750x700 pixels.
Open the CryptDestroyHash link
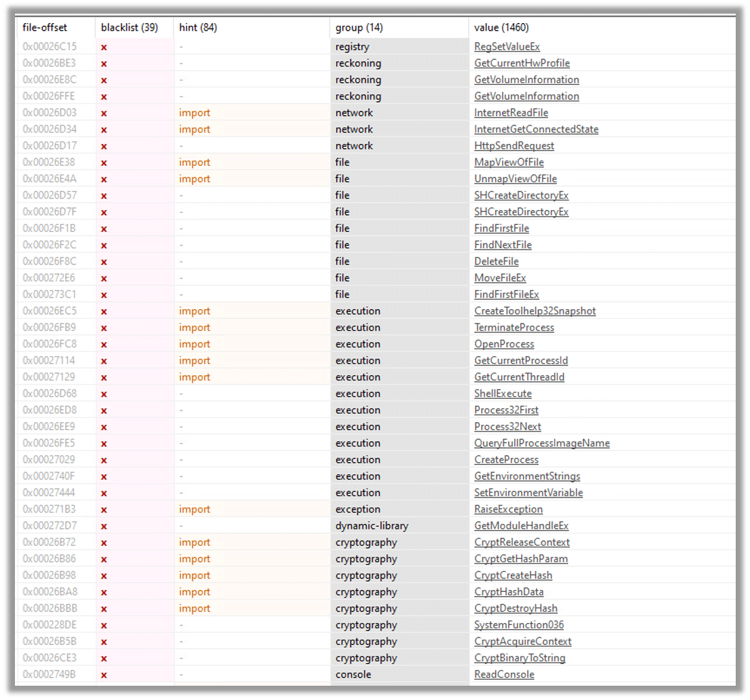(516, 609)
